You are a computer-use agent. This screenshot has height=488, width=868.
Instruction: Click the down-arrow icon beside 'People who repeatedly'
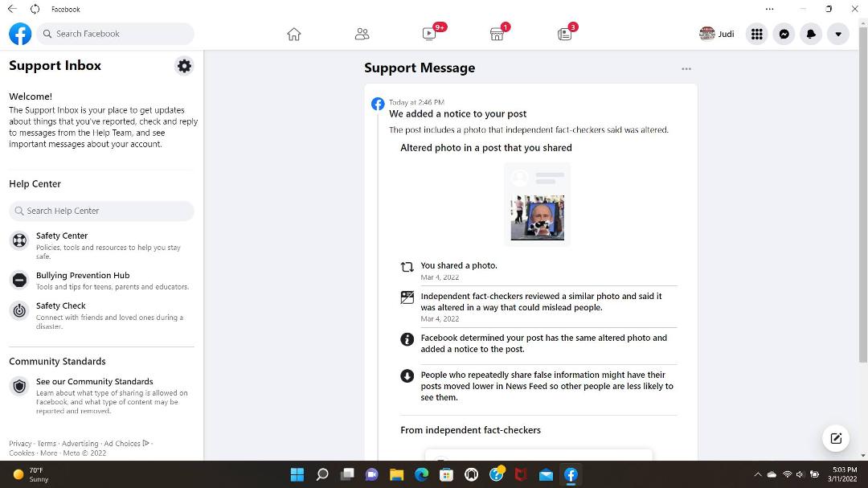[407, 376]
